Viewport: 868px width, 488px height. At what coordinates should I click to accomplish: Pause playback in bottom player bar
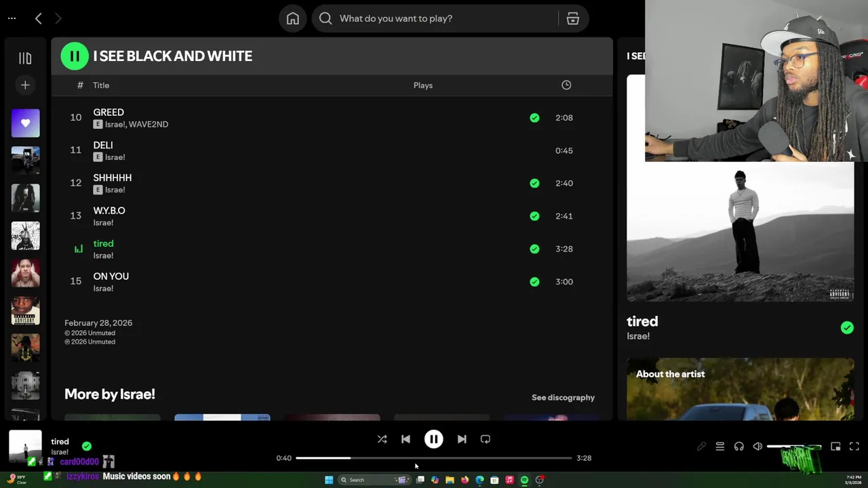pos(434,439)
